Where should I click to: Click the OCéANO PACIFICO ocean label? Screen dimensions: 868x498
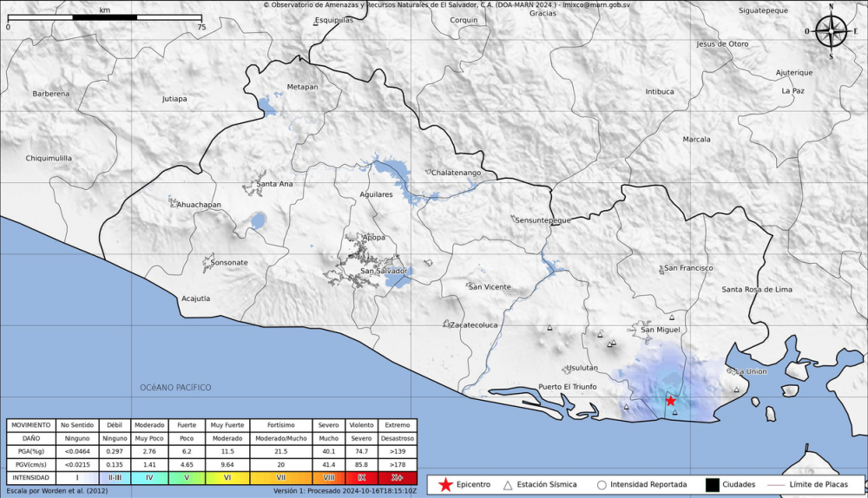(x=175, y=387)
